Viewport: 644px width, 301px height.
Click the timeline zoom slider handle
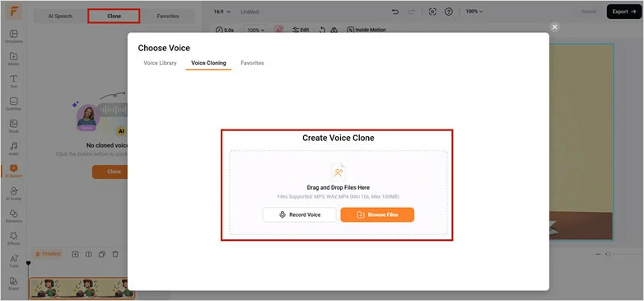(x=608, y=254)
